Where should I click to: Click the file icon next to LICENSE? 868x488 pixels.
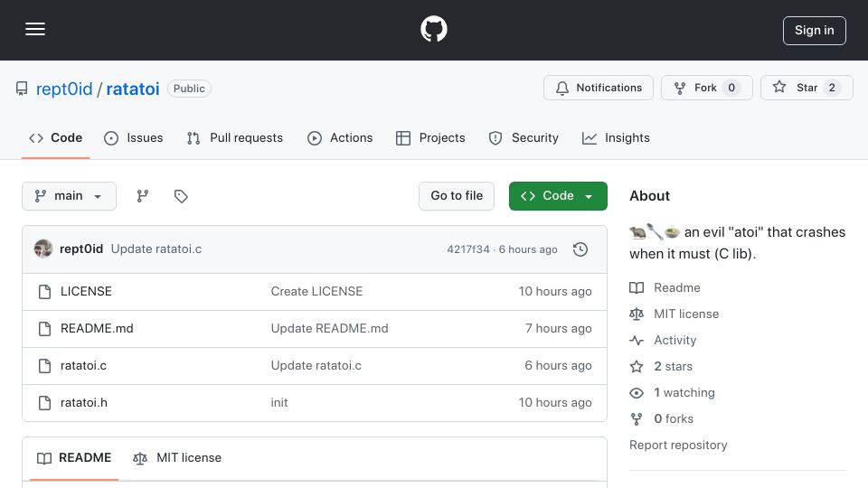45,292
